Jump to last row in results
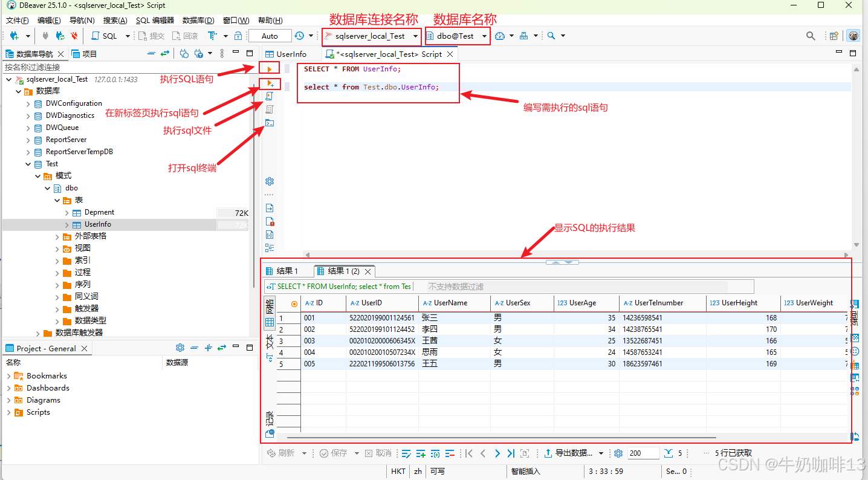Image resolution: width=868 pixels, height=480 pixels. (511, 453)
